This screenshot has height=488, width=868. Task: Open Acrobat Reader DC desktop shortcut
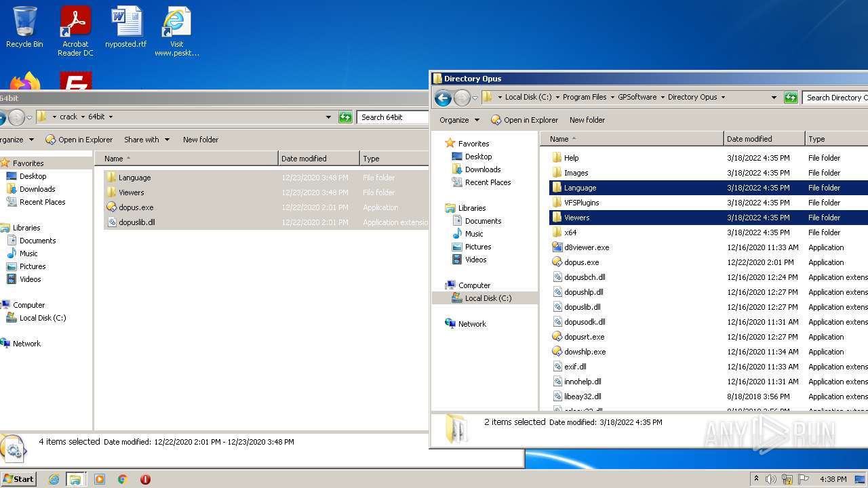[75, 31]
